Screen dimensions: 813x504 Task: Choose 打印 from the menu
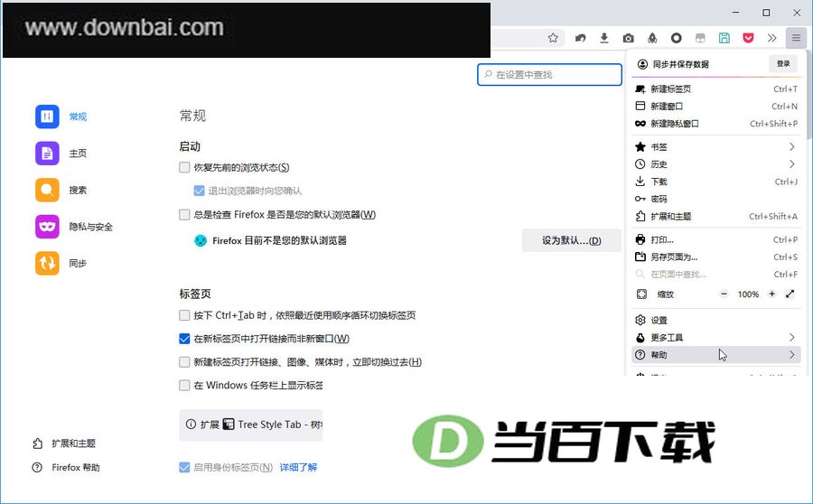[716, 239]
